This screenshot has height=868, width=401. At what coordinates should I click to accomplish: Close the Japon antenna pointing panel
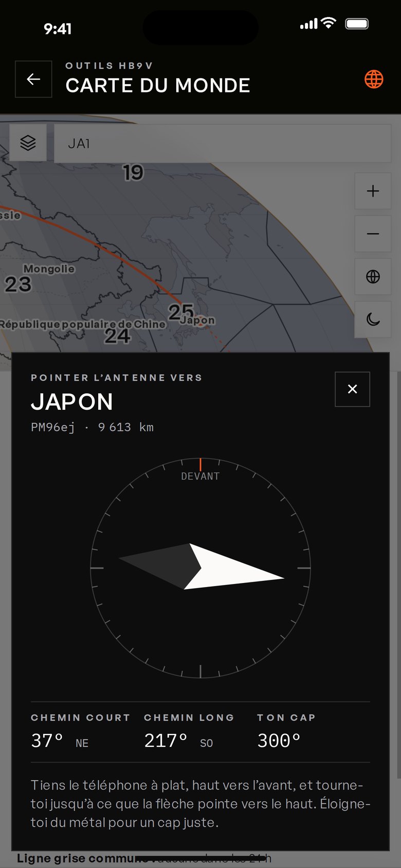pyautogui.click(x=352, y=389)
